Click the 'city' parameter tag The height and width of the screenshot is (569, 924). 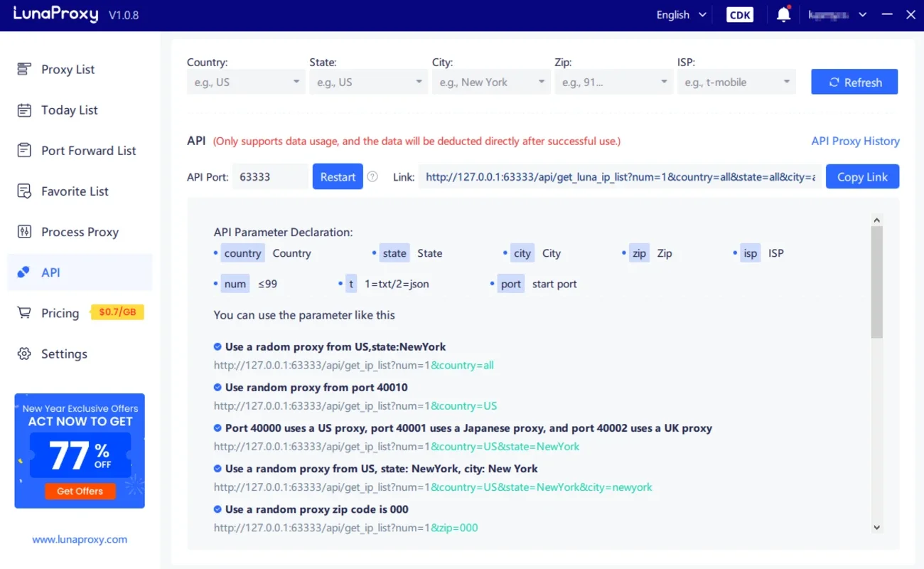point(522,253)
